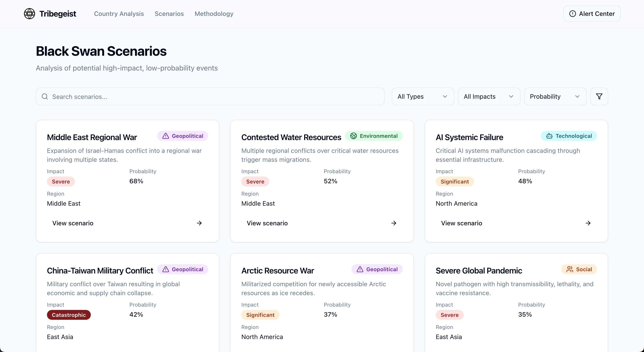Click Geopolitical tag on Arctic Resource War
The height and width of the screenshot is (352, 644).
click(377, 269)
